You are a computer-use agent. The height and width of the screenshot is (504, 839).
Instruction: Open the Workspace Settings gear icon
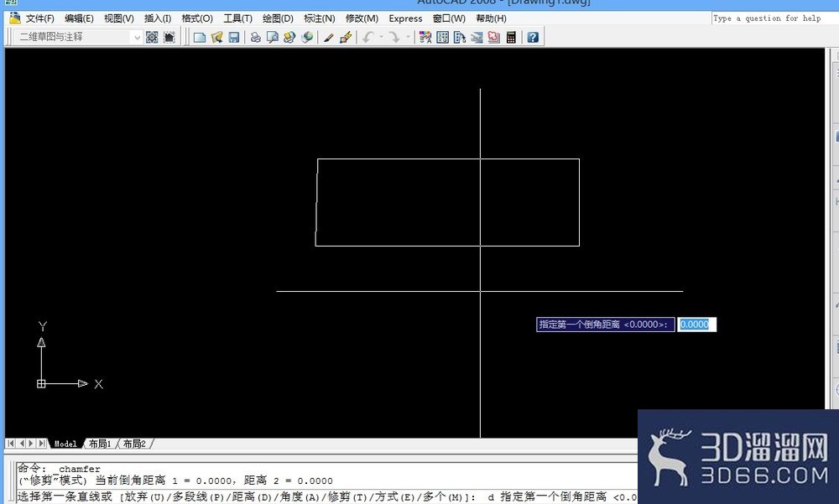pyautogui.click(x=152, y=38)
